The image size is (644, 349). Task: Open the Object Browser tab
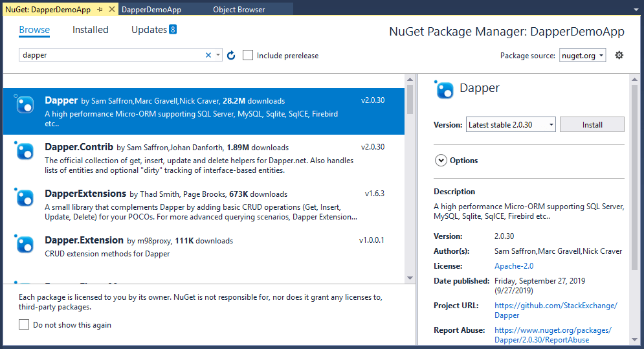[239, 10]
